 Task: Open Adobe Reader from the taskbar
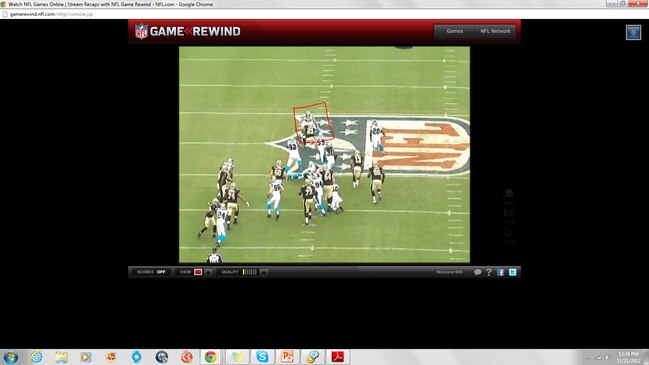coord(338,357)
